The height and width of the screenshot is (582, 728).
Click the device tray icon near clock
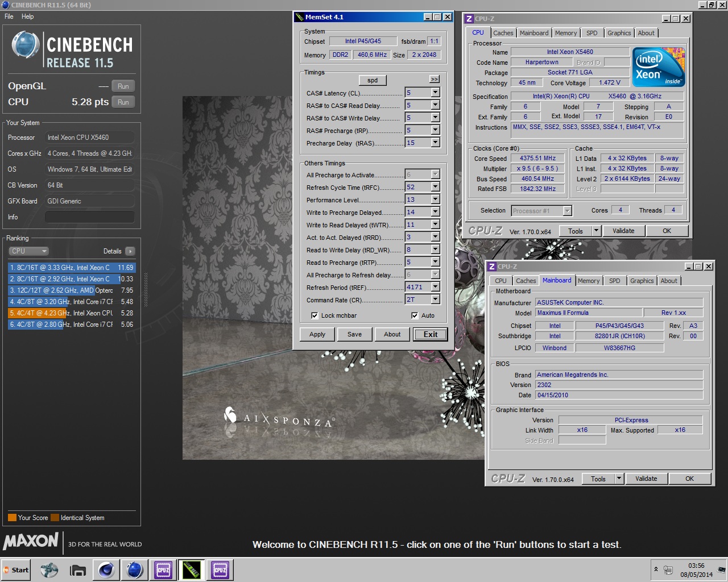coord(668,570)
